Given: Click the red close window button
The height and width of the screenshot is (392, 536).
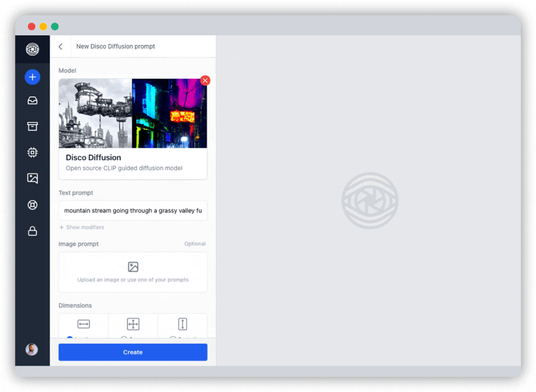Looking at the screenshot, I should click(x=32, y=26).
